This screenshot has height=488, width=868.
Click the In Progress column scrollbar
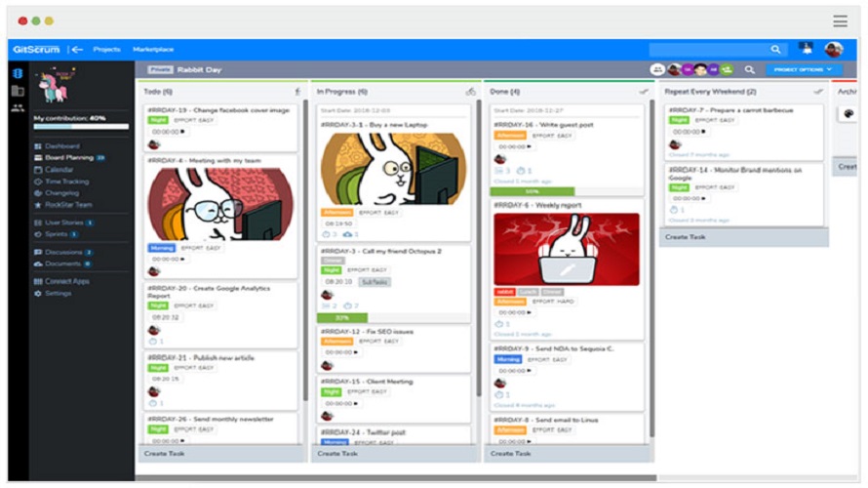[479, 248]
